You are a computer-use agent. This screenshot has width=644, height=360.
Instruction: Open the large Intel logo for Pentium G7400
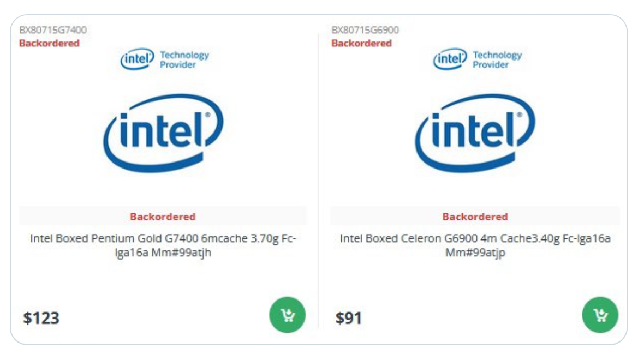[163, 133]
